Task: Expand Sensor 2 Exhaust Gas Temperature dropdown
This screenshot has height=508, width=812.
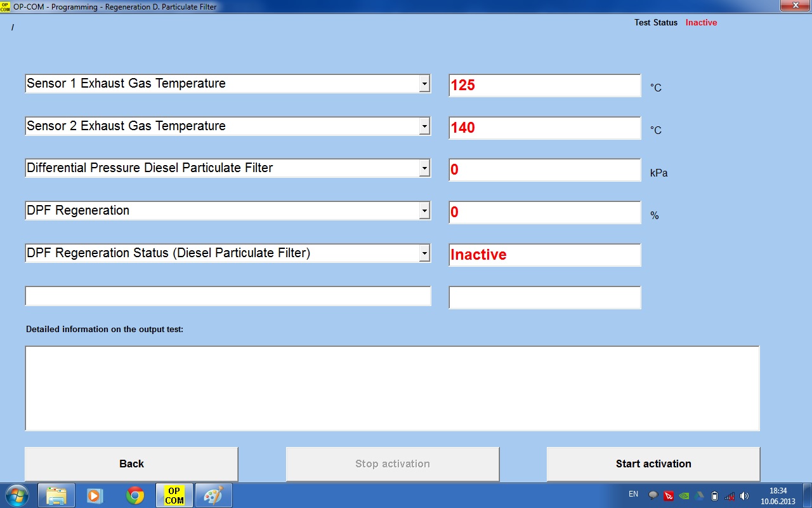Action: point(424,126)
